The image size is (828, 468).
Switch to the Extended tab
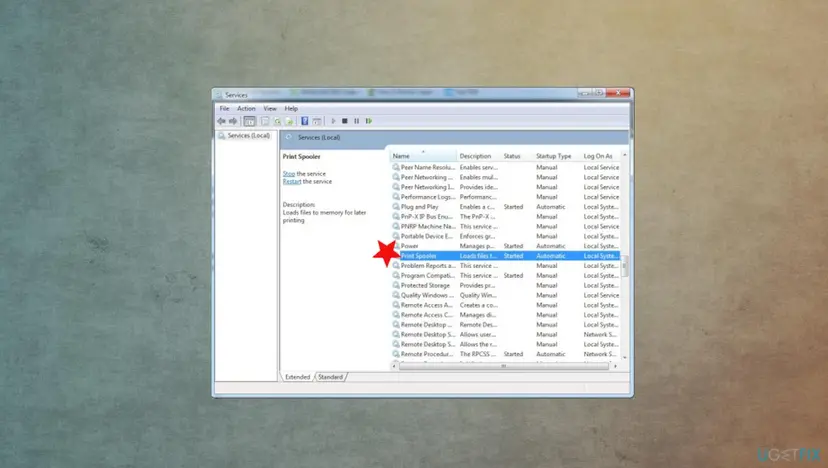point(297,377)
